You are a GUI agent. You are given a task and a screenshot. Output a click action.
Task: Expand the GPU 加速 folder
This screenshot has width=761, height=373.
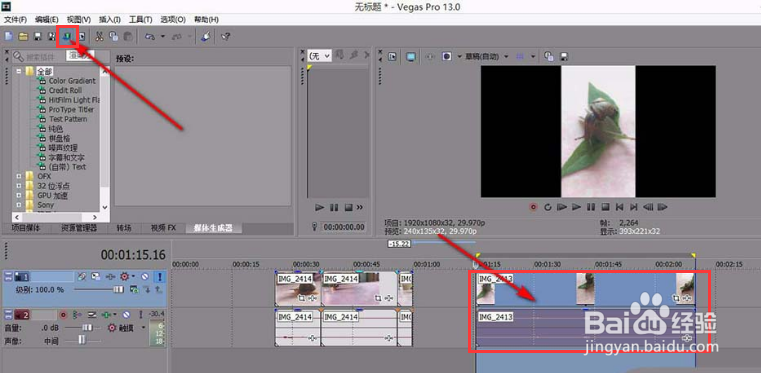point(18,195)
